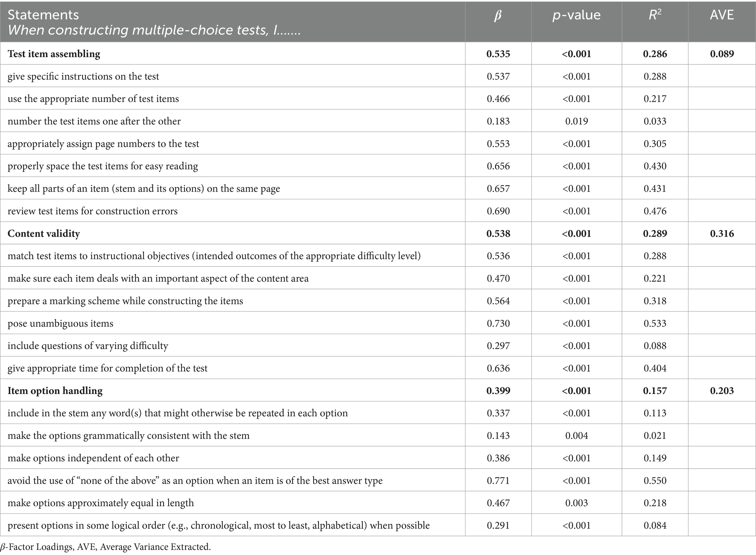Click 'make options approximately equal in length'

point(101,503)
